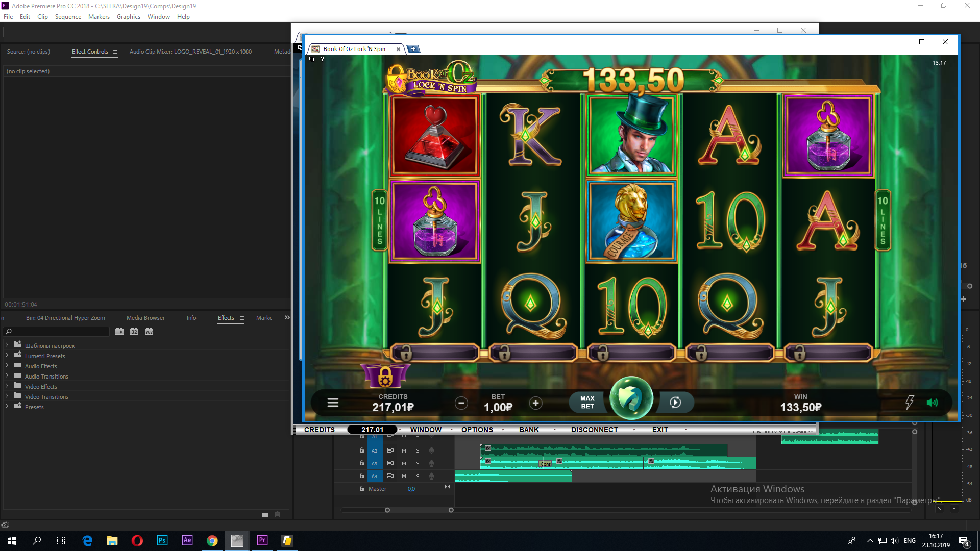Open BANK in the casino bottom bar
Viewport: 980px width, 551px height.
tap(529, 430)
